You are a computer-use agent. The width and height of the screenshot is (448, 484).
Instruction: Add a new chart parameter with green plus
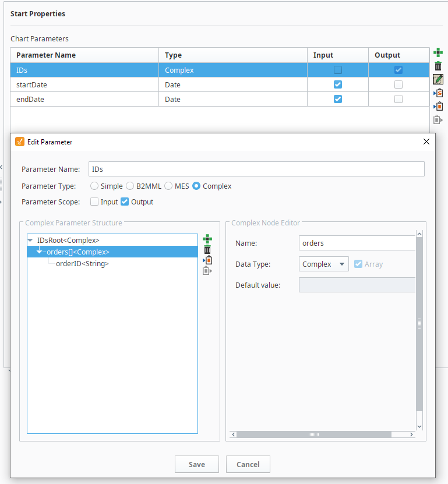pyautogui.click(x=438, y=53)
